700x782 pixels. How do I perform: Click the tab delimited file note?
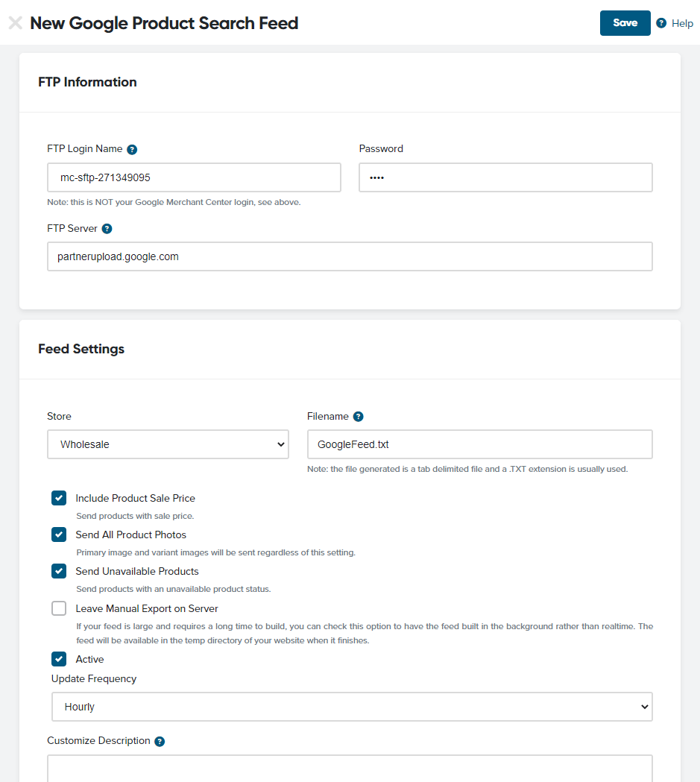coord(467,470)
